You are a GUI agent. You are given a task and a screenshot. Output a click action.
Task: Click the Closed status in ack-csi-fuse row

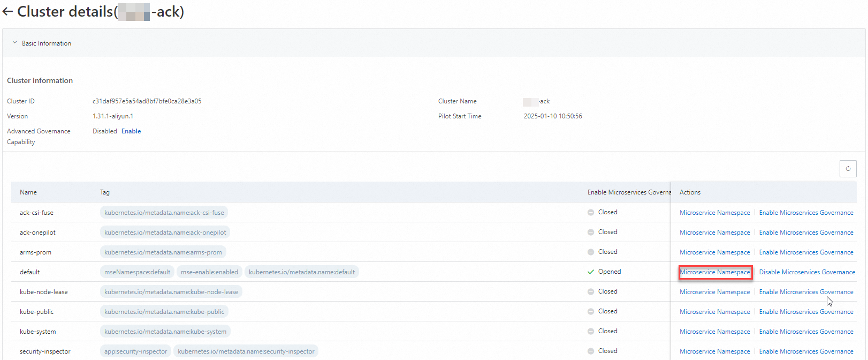(x=603, y=212)
